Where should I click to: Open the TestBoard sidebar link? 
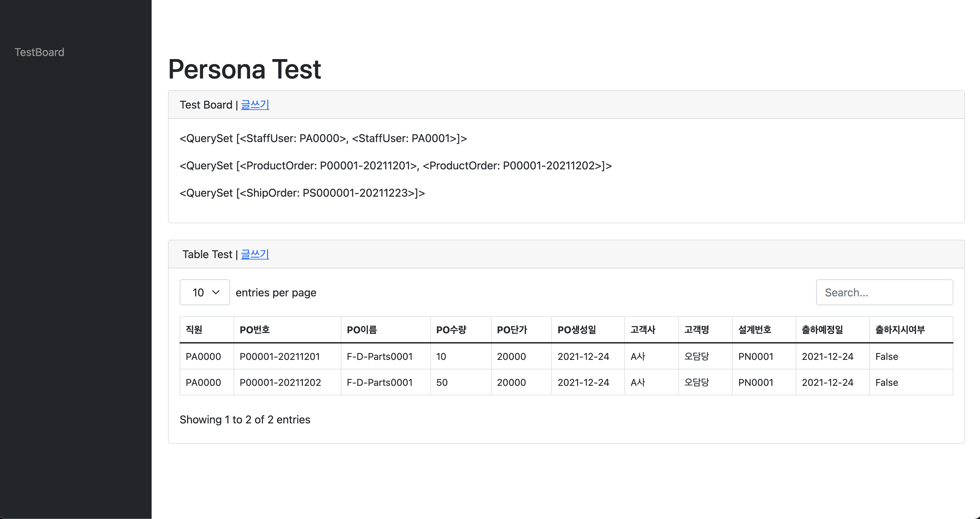39,52
